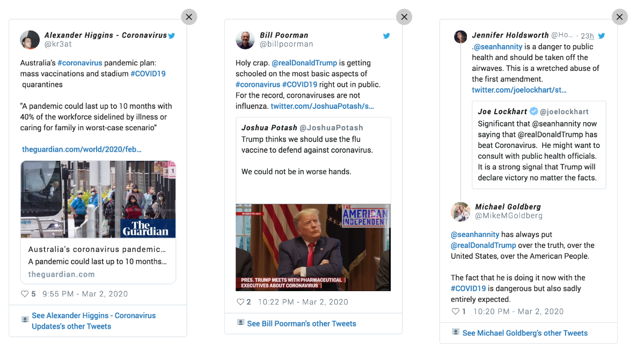The width and height of the screenshot is (644, 356).
Task: Open Michael Goldberg author name
Action: coord(508,207)
